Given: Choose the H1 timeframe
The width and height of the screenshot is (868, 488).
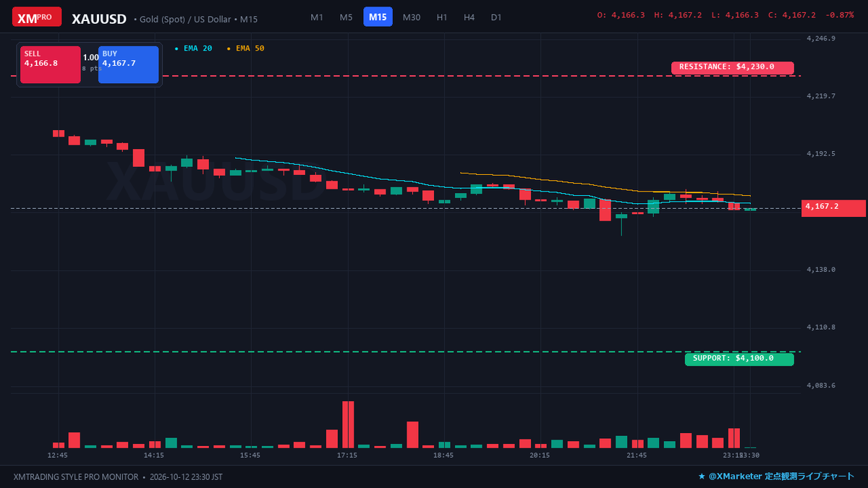Looking at the screenshot, I should point(442,17).
